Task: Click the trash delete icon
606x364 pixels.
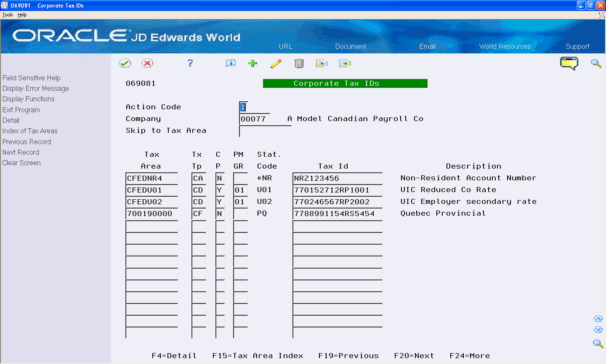Action: (299, 63)
